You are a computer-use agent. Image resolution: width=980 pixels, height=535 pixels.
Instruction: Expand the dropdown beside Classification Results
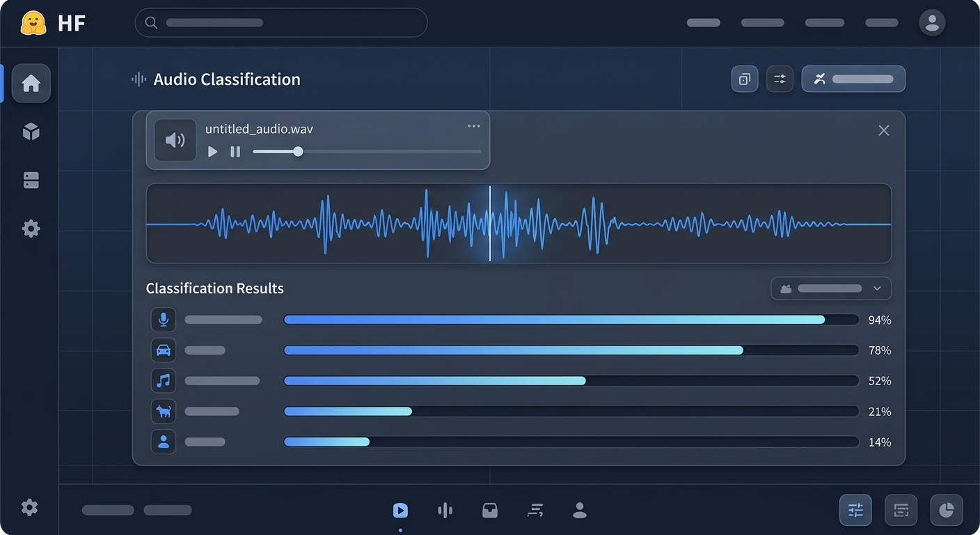coord(831,288)
